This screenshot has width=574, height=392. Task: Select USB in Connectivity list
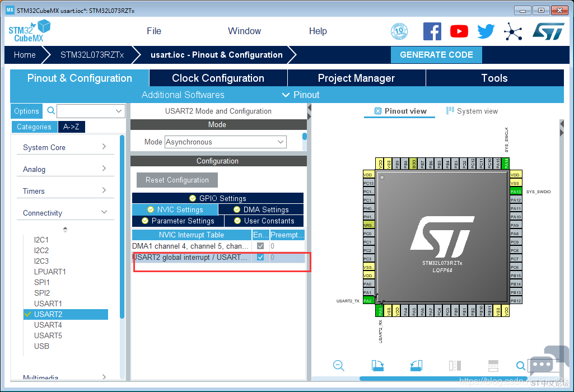[41, 346]
